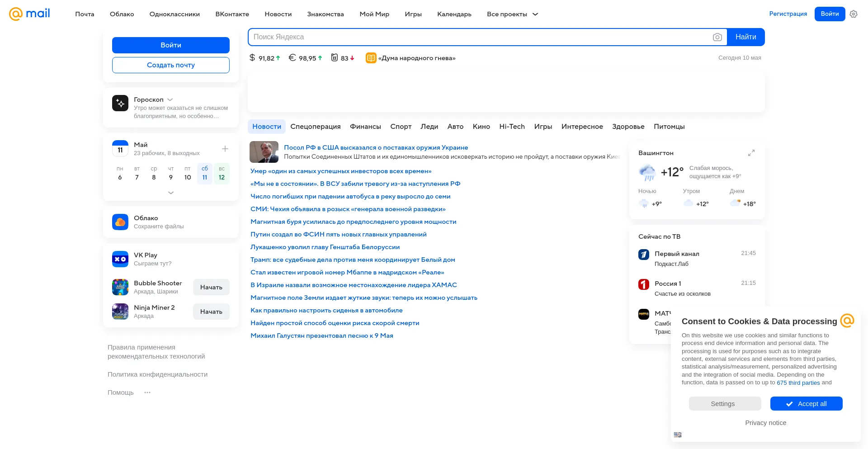Click the small language flag icon in cookie popup
The image size is (868, 449).
678,435
